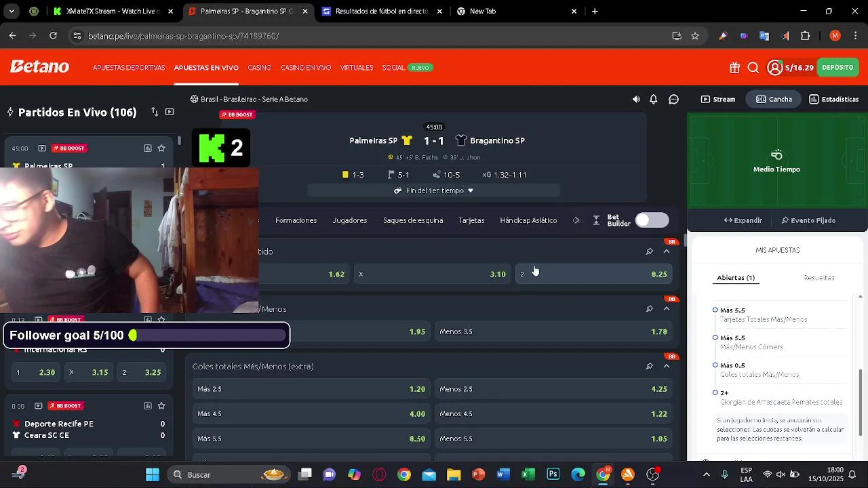
Task: Click the Mis Apuestas panel scrollbar
Action: click(x=861, y=403)
